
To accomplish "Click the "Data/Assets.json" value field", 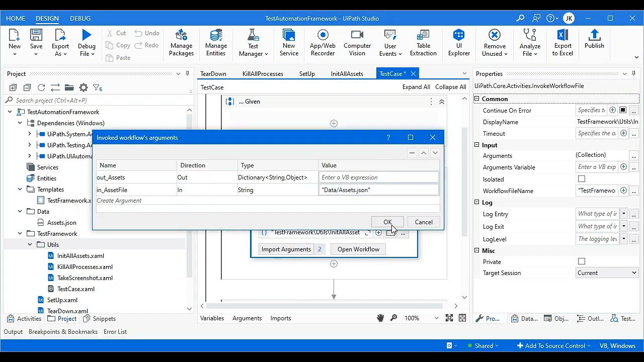I will (378, 190).
